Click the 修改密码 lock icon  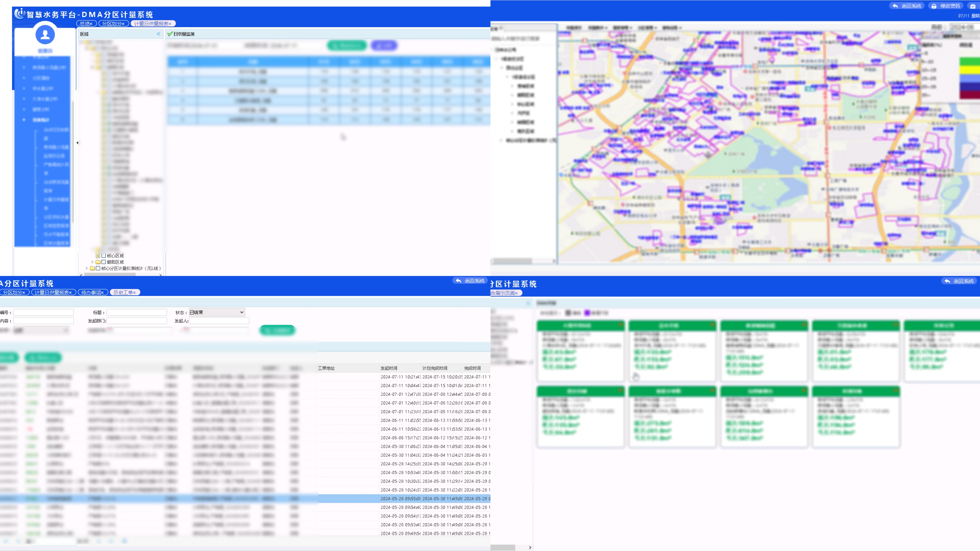click(934, 6)
